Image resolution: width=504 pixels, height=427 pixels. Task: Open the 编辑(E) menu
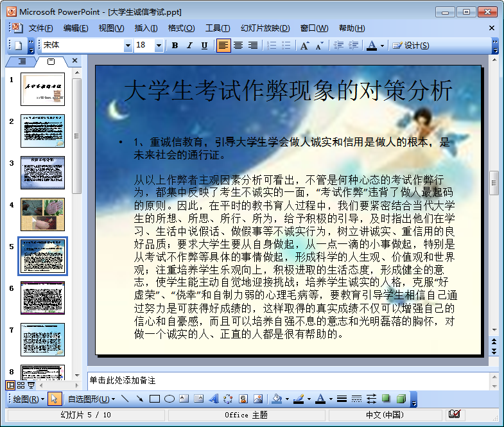[x=76, y=28]
